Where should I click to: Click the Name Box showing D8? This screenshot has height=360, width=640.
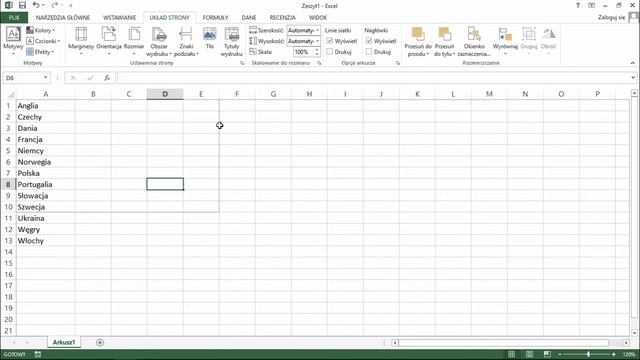(x=22, y=78)
